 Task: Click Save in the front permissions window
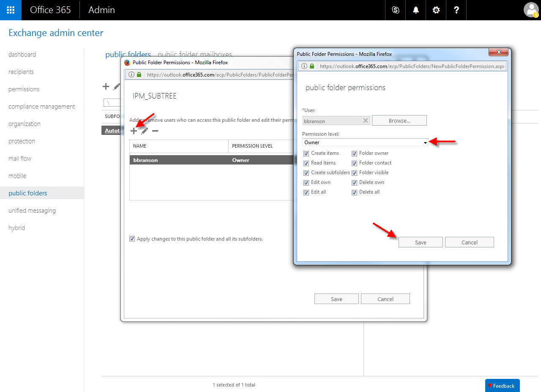421,242
